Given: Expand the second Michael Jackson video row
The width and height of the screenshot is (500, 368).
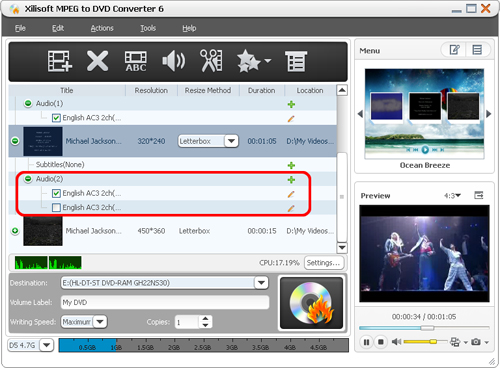Looking at the screenshot, I should (x=15, y=231).
